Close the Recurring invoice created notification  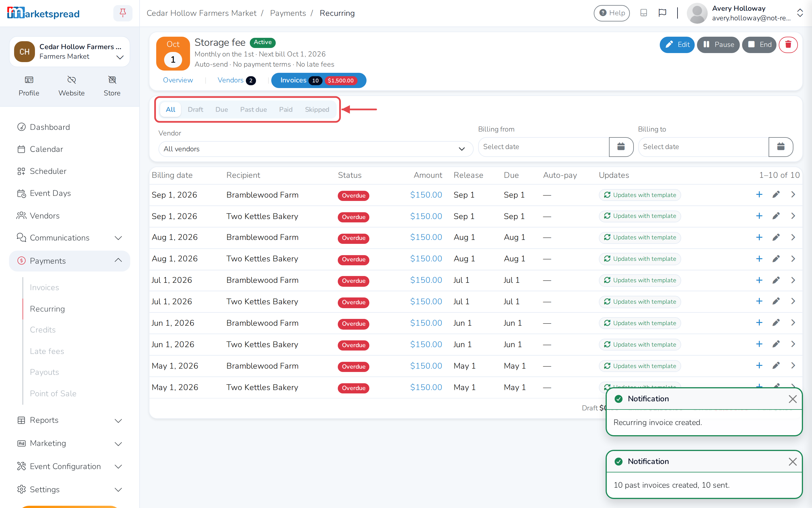(793, 399)
